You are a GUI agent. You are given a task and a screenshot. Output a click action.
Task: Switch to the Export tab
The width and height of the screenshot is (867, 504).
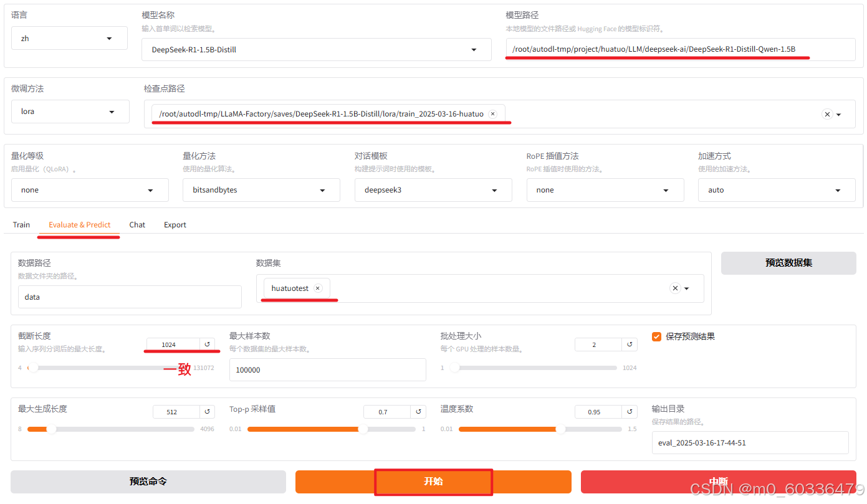pos(175,225)
